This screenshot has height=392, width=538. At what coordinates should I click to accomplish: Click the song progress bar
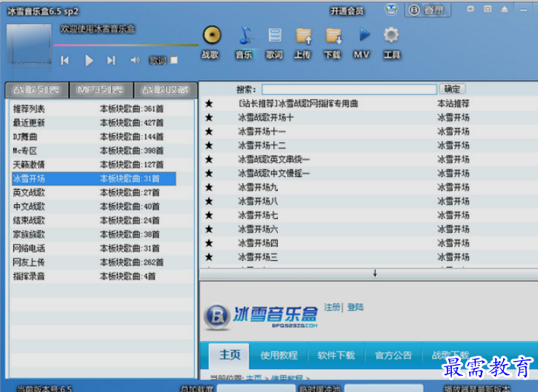coord(126,45)
